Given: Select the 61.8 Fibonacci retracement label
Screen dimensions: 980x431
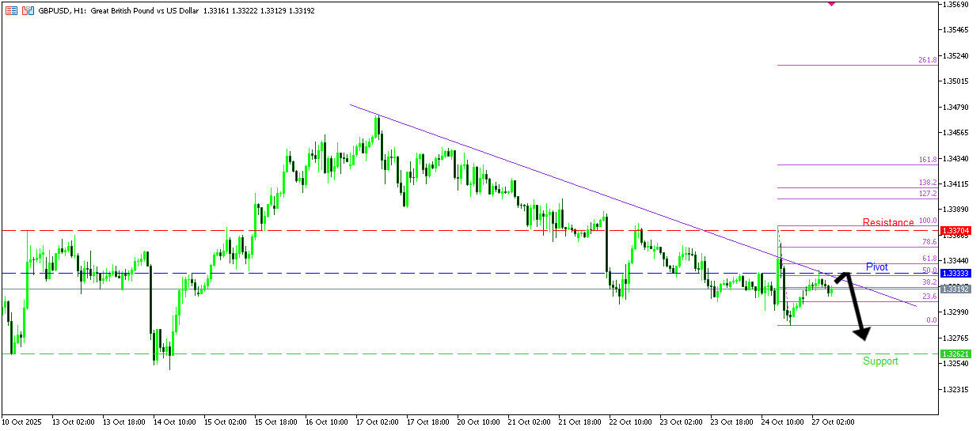Looking at the screenshot, I should pos(929,259).
